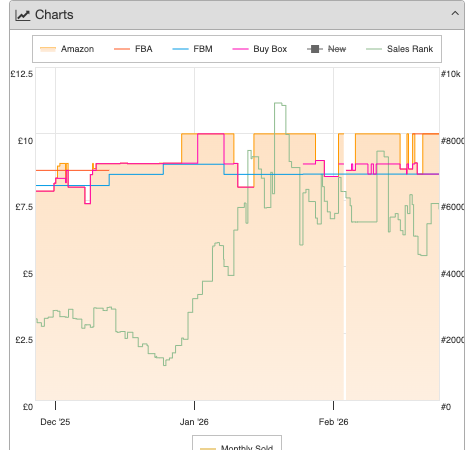
Task: Click the £2.5 price axis label
Action: click(24, 340)
